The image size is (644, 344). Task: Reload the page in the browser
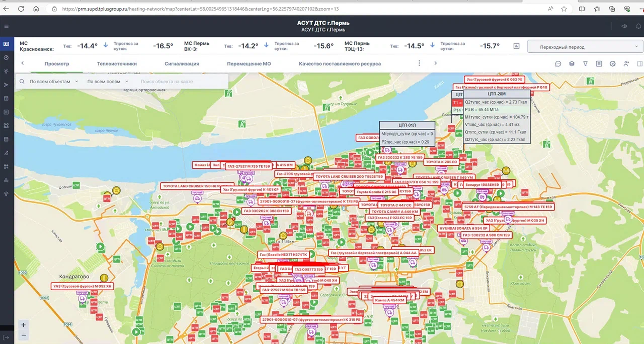21,9
